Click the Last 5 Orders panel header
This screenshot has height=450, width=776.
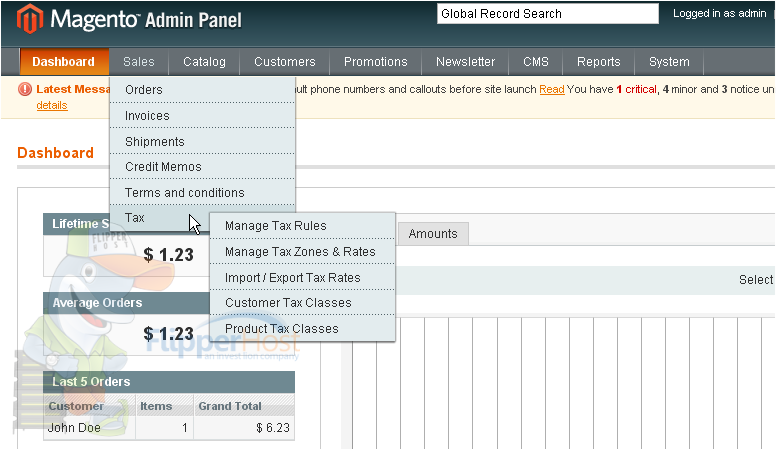tap(169, 382)
